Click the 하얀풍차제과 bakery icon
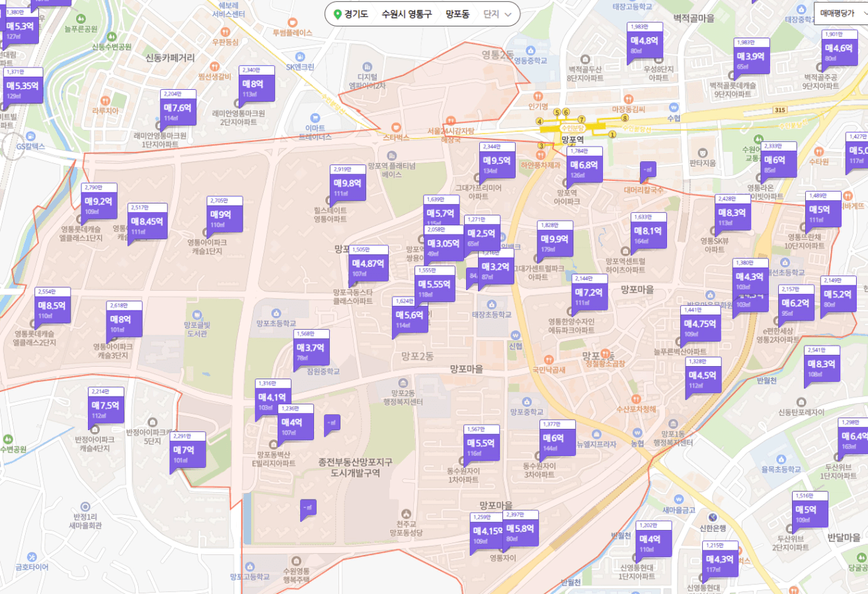868x594 pixels. (540, 154)
